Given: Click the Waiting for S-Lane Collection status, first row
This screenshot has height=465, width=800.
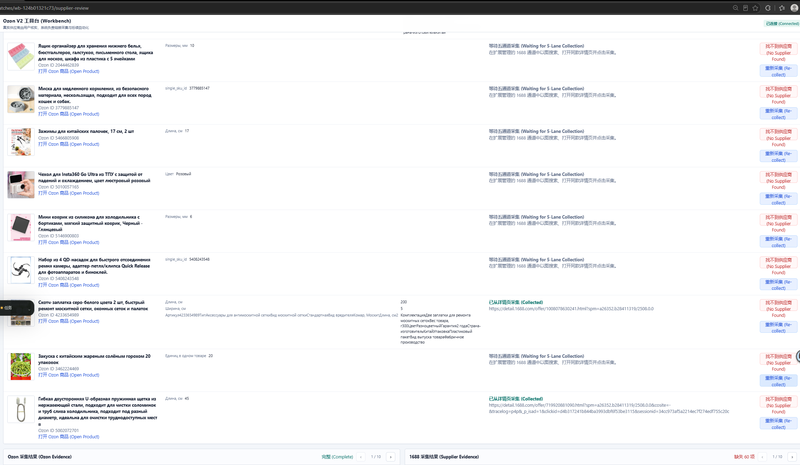Looking at the screenshot, I should click(x=536, y=46).
